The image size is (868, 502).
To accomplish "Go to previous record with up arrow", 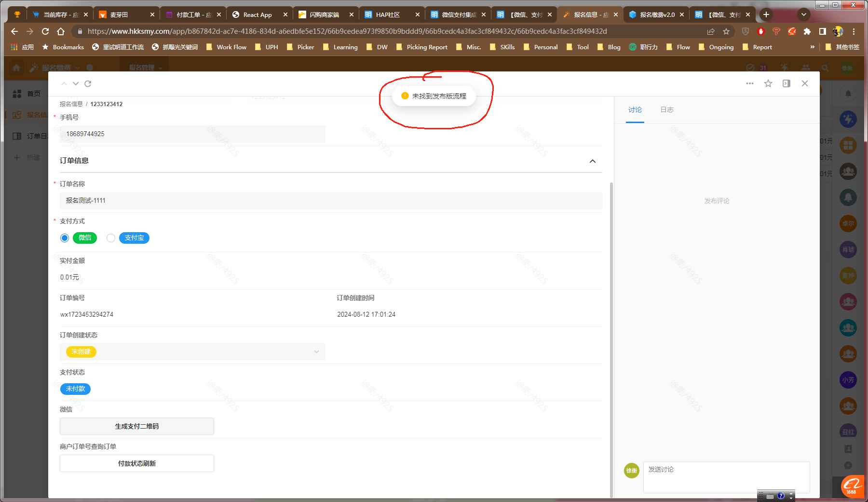I will coord(64,84).
